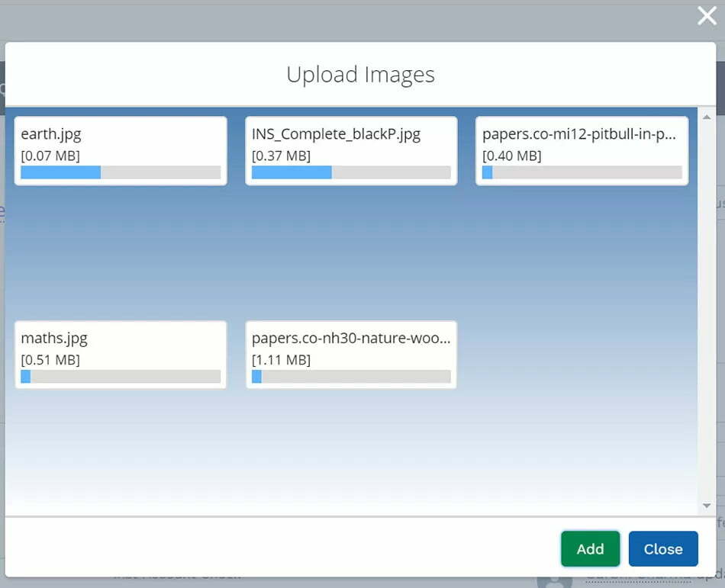Image resolution: width=725 pixels, height=588 pixels.
Task: Click the Upload Images dialog title
Action: pyautogui.click(x=360, y=75)
